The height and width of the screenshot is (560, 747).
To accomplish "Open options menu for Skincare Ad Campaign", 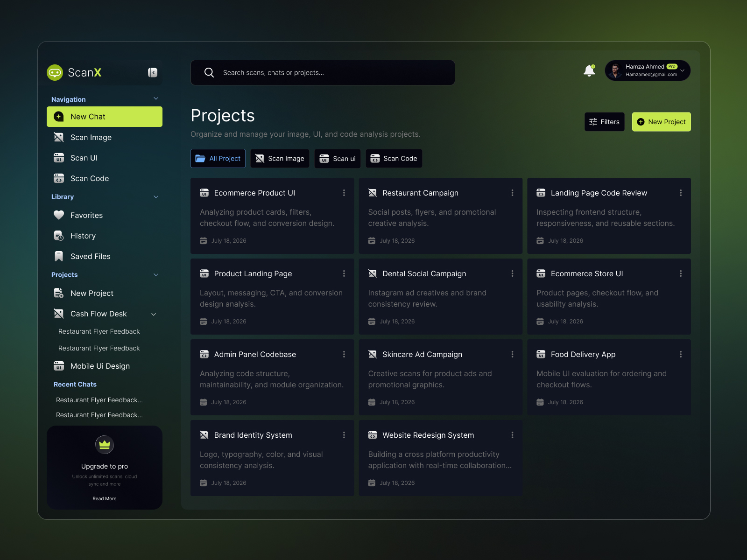I will [x=512, y=354].
